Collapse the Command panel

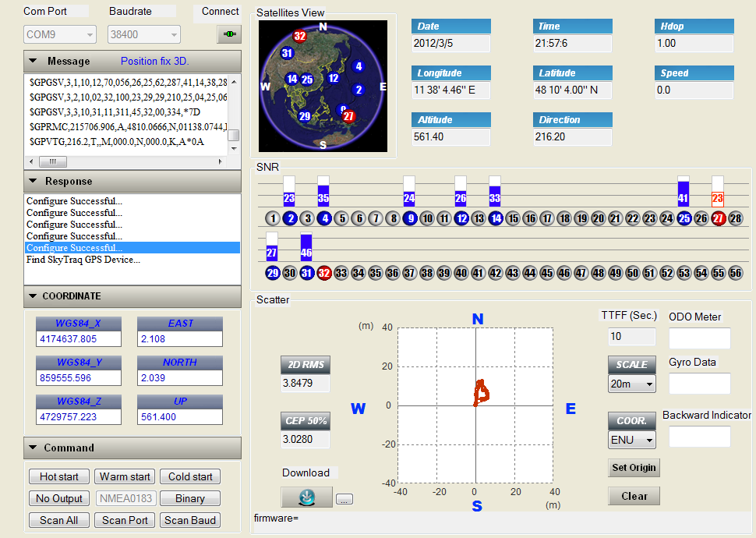click(x=33, y=448)
